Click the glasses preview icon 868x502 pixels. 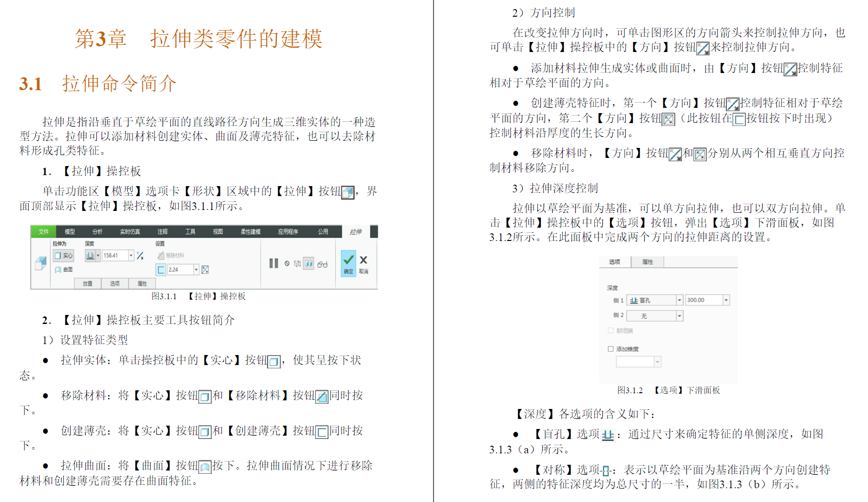[322, 265]
